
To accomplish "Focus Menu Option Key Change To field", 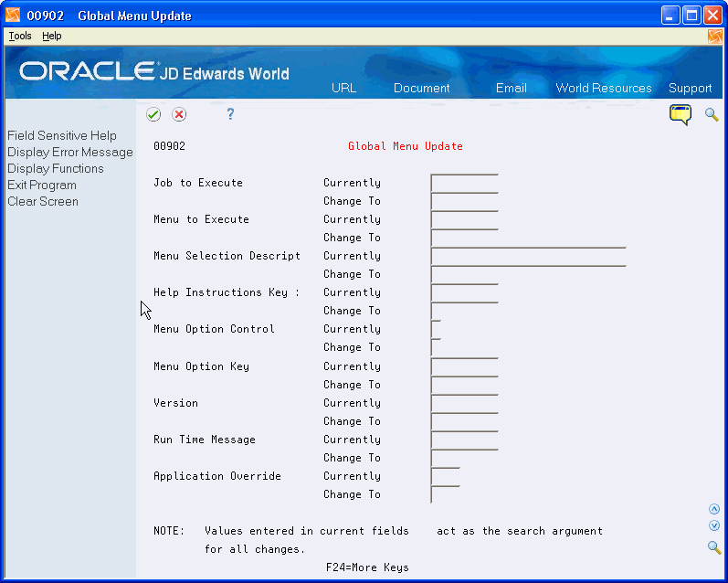I will tap(464, 385).
